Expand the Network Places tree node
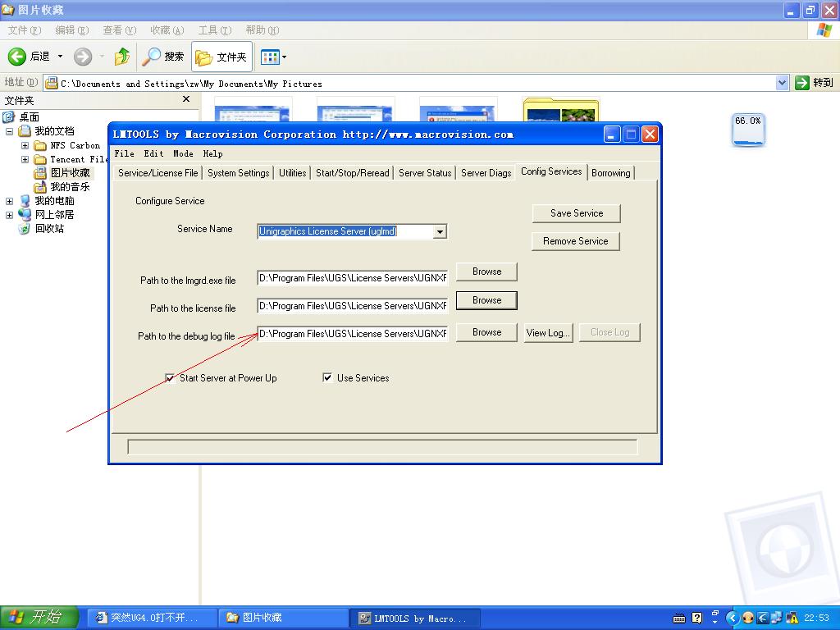840x630 pixels. (x=10, y=215)
